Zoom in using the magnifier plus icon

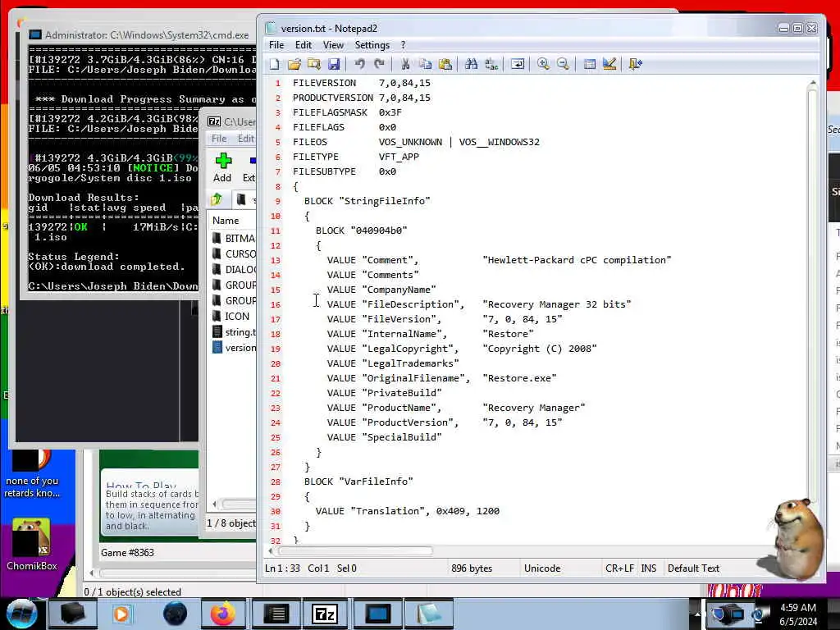click(543, 64)
